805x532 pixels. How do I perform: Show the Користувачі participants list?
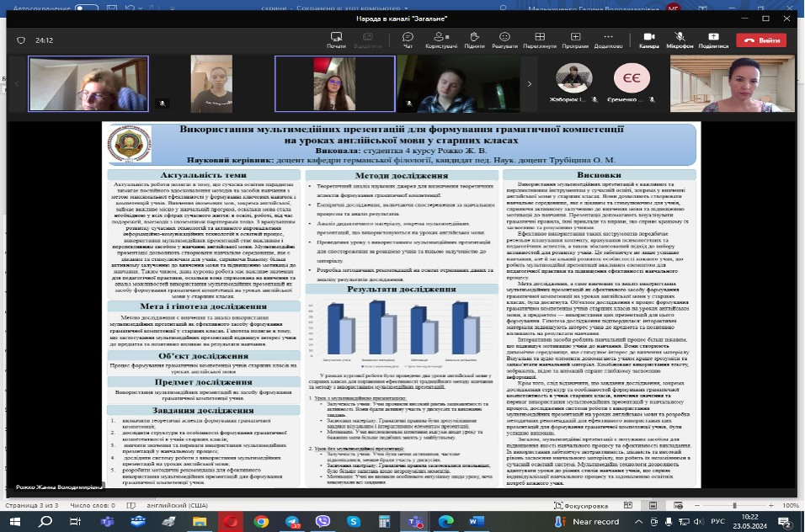(x=441, y=40)
